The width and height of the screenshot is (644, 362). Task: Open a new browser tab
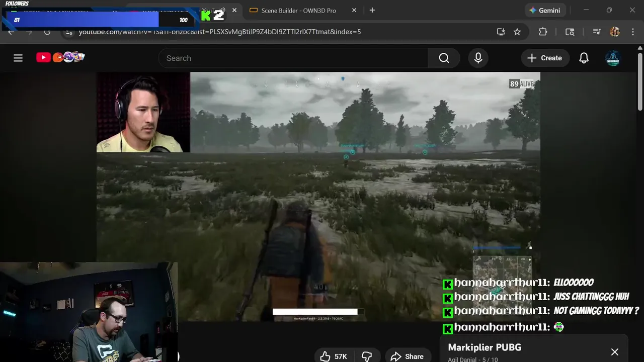372,10
